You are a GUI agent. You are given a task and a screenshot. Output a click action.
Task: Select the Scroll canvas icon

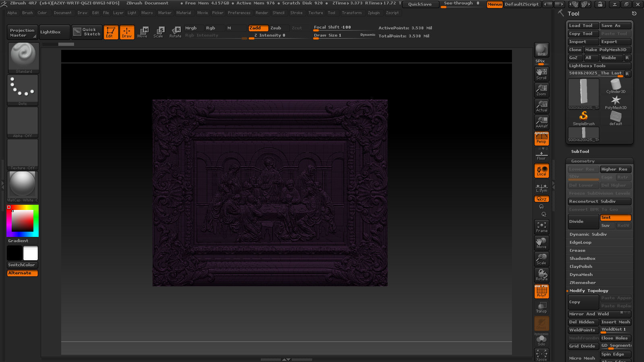pos(541,74)
